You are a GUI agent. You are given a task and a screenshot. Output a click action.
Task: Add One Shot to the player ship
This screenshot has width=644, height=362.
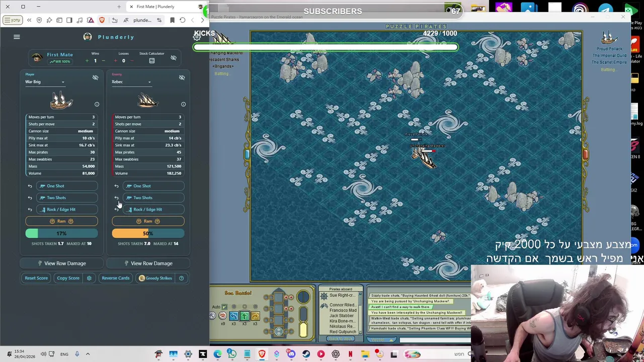pos(66,186)
